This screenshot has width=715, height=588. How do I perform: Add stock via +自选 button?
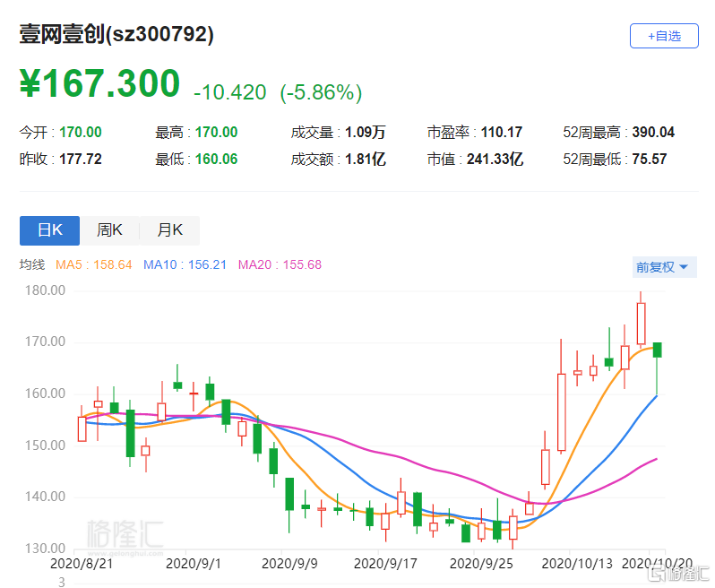[664, 36]
